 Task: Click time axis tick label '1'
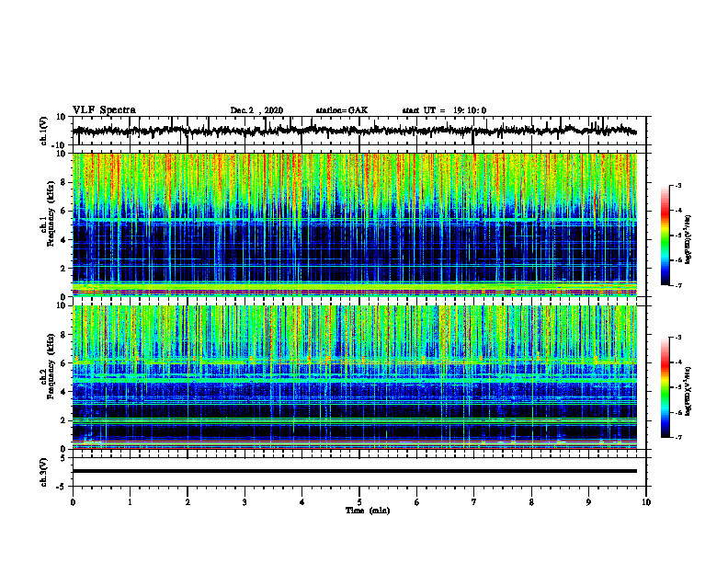pos(130,502)
